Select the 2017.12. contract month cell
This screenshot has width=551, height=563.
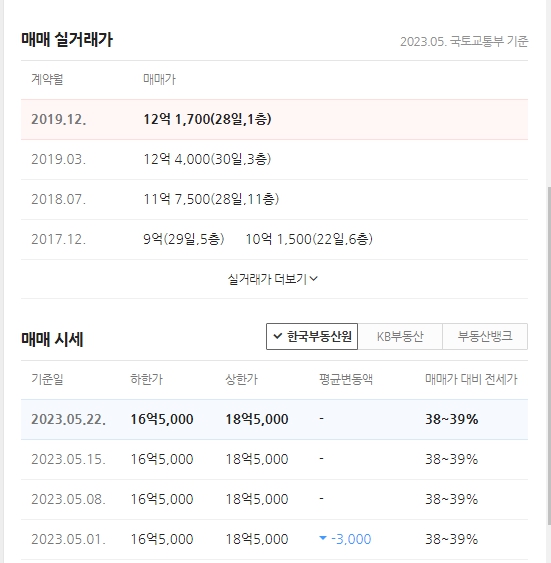click(59, 239)
